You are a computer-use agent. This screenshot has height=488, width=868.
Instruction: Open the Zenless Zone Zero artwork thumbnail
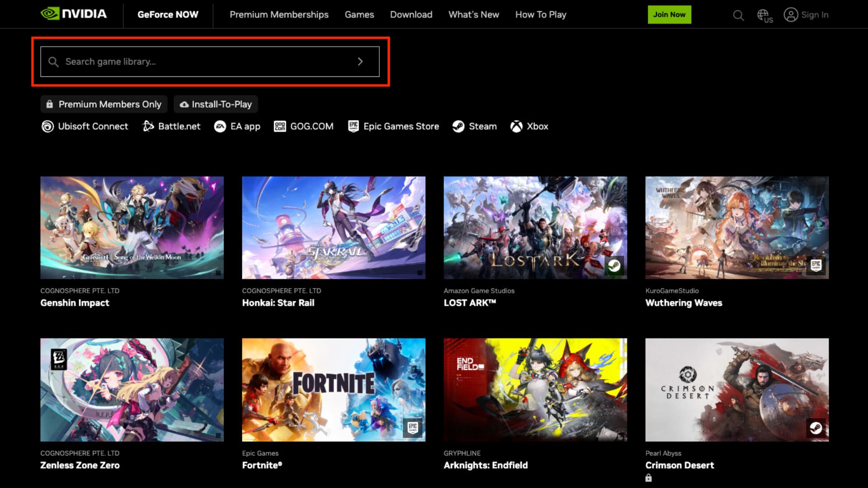(x=132, y=390)
